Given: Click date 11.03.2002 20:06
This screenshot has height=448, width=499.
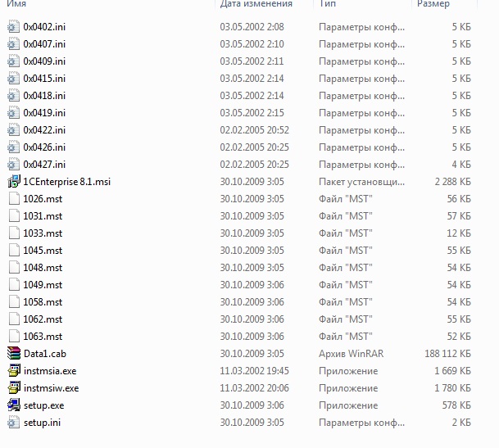Looking at the screenshot, I should [254, 388].
